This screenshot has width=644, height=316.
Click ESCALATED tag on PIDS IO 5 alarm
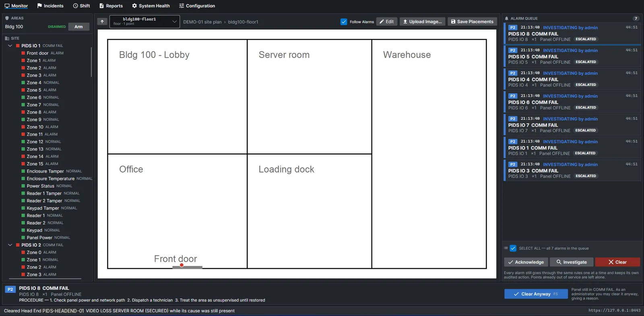[x=586, y=62]
